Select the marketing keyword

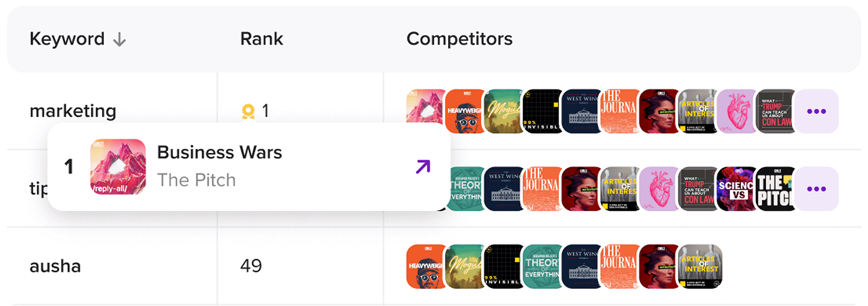click(x=73, y=111)
